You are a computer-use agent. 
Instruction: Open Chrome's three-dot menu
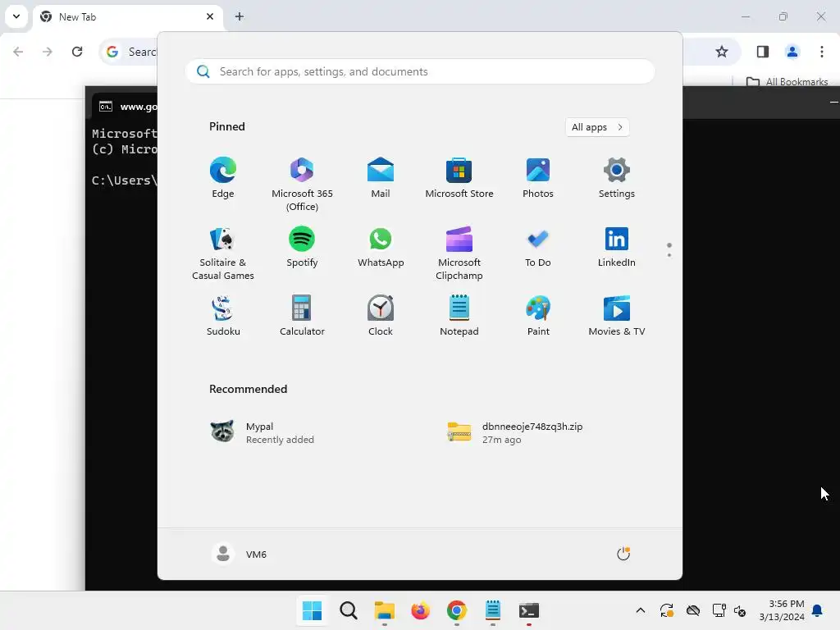pos(822,52)
